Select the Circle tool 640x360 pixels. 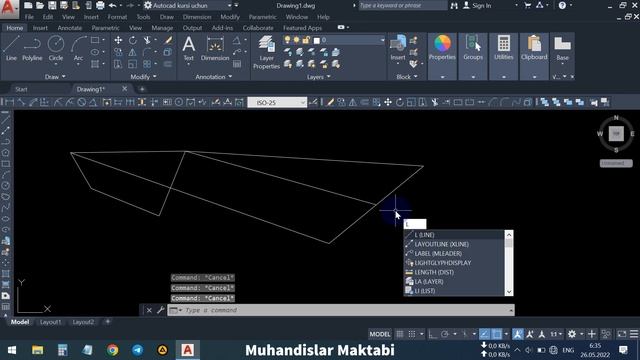[56, 49]
